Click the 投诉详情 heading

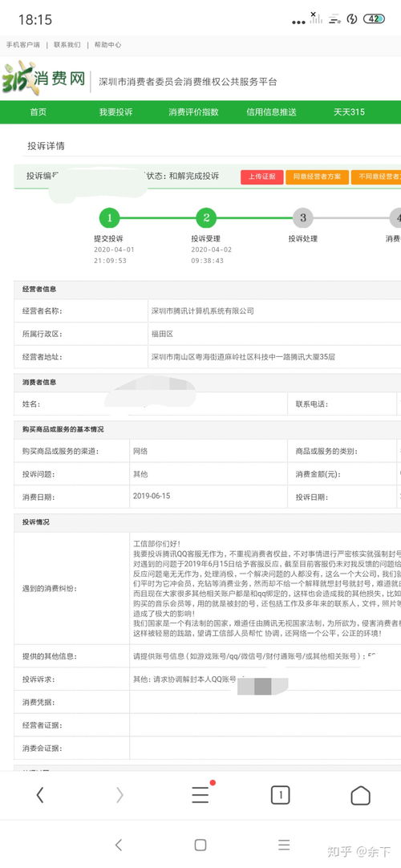tap(46, 146)
